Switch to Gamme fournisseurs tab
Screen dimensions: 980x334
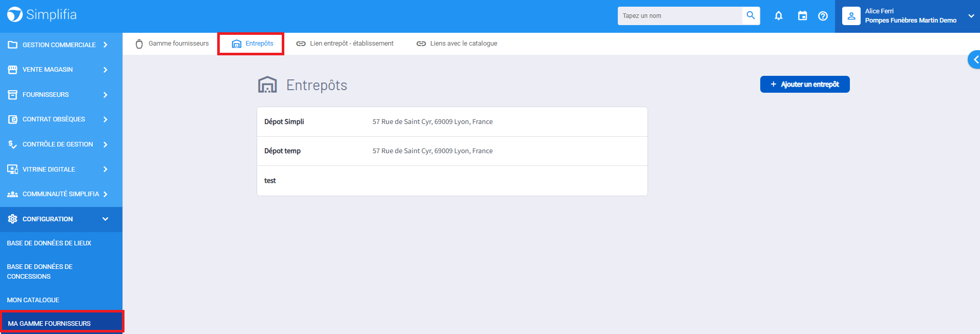click(172, 44)
